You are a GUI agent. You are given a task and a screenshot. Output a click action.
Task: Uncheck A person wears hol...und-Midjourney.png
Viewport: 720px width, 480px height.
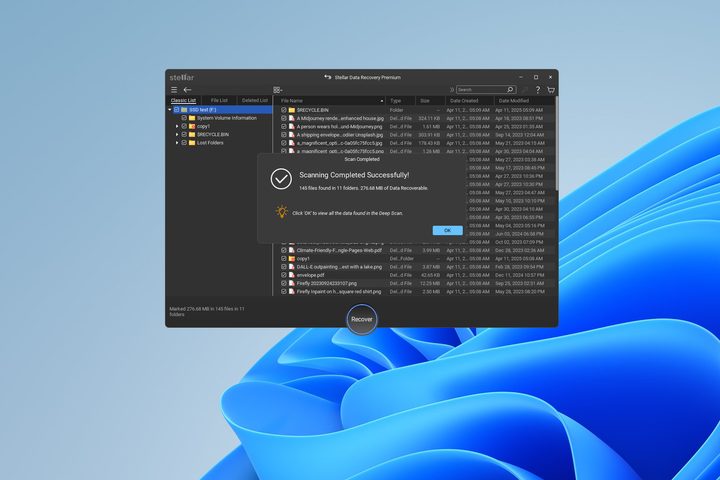[x=284, y=127]
